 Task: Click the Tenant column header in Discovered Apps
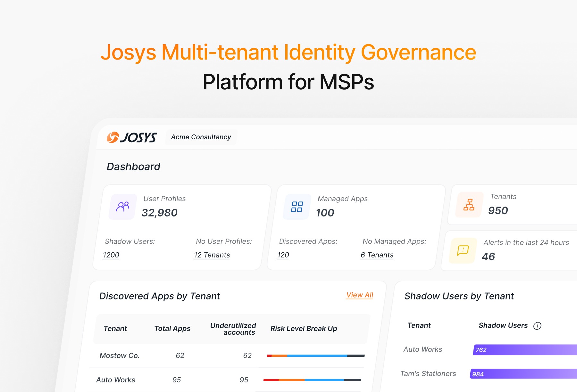click(x=115, y=329)
